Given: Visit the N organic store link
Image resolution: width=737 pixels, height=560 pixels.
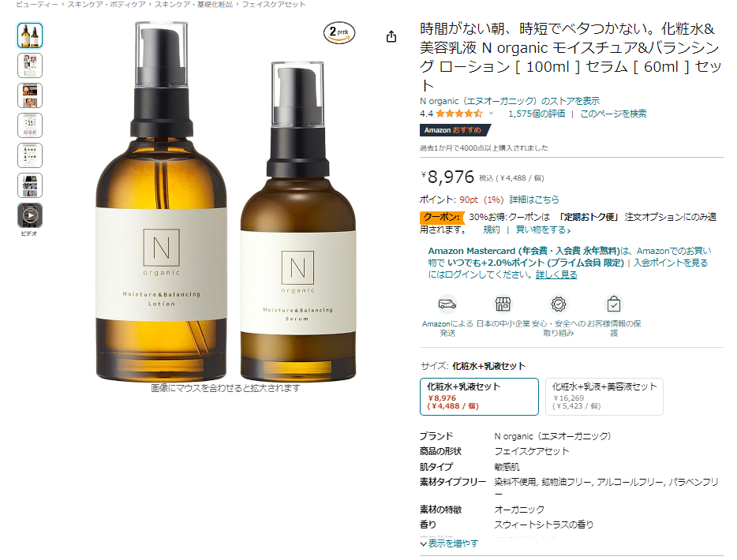Looking at the screenshot, I should (510, 100).
